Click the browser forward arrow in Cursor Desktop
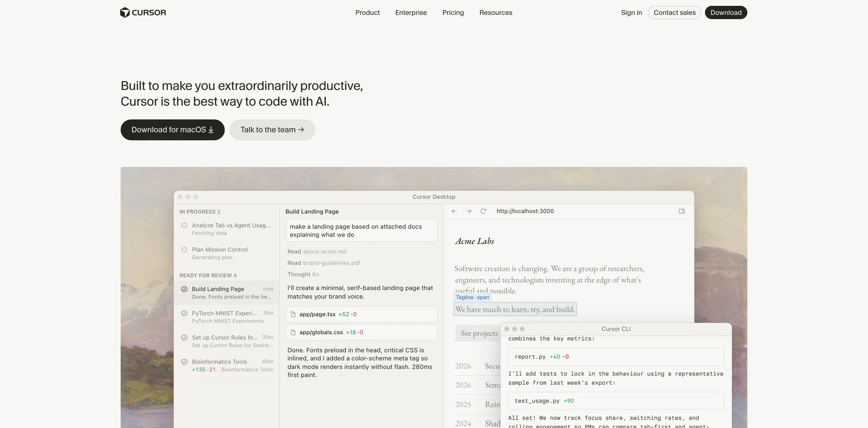 469,211
